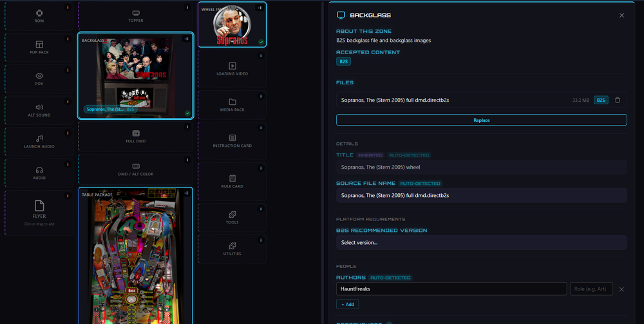Show info for the Full DMD zone

point(187,127)
